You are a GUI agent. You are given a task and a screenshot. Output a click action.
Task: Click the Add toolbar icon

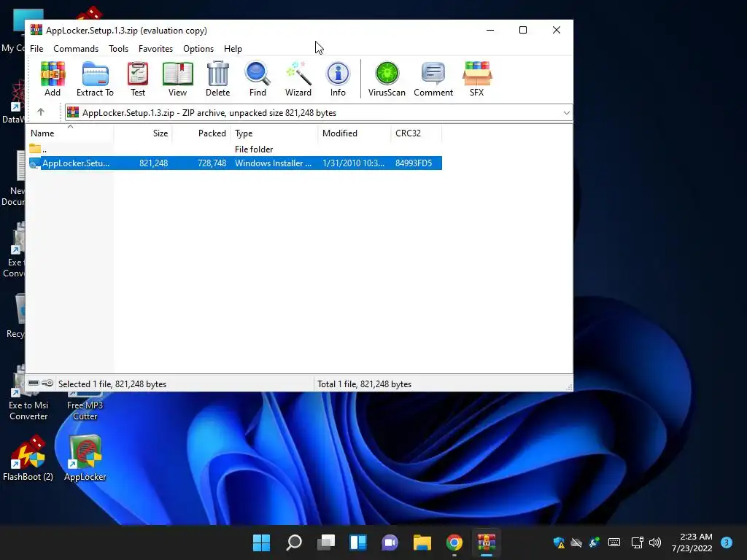click(x=53, y=79)
